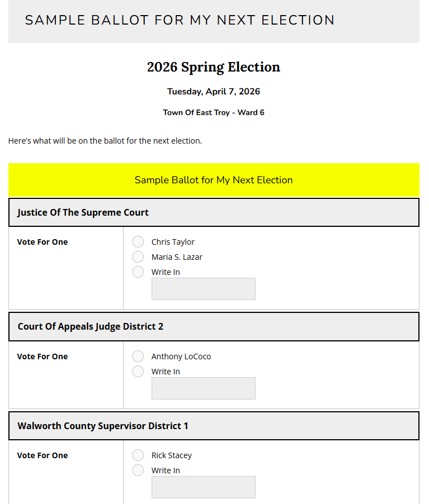Choose Write In radio for Supreme Court
The image size is (429, 504).
pos(138,272)
